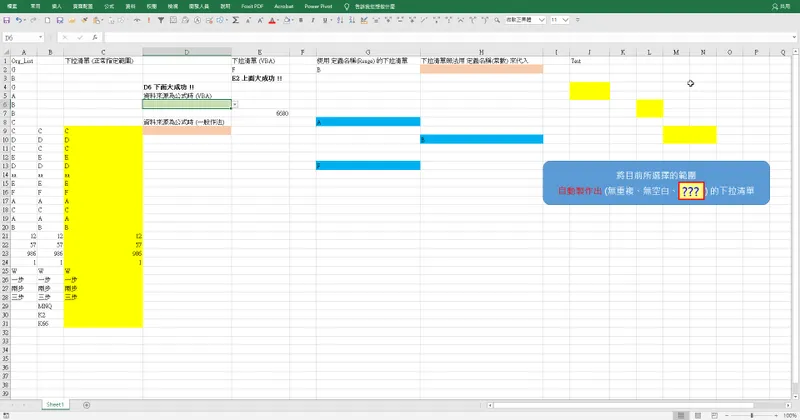
Task: Click inside the formula bar input
Action: tap(448, 37)
